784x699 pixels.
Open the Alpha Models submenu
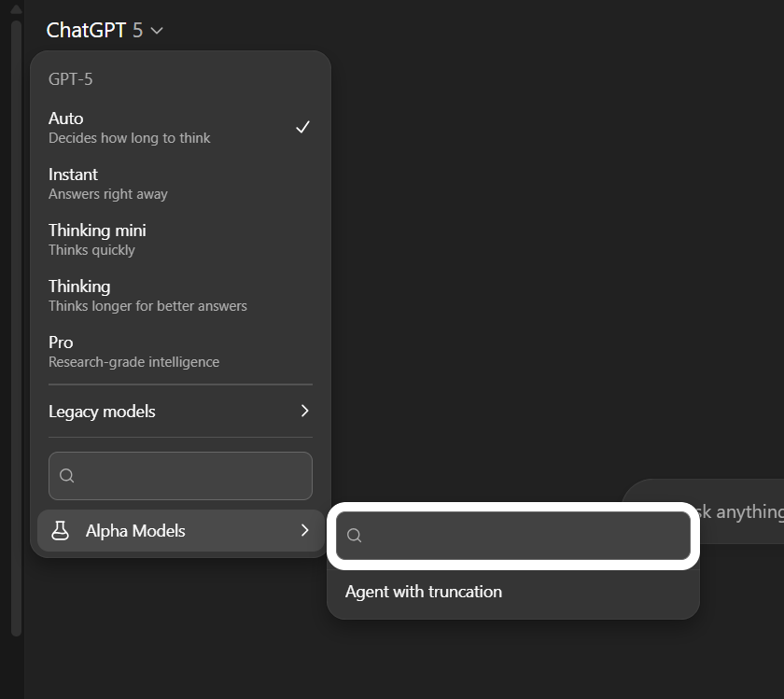pos(180,530)
